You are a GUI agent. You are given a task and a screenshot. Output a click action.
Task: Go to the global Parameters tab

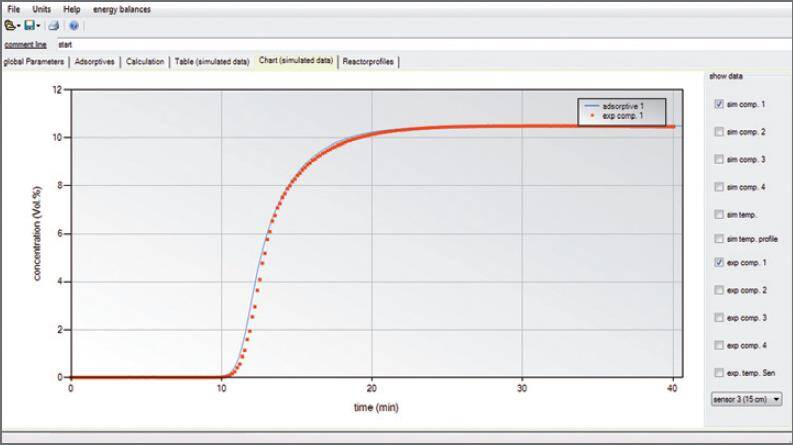[34, 61]
